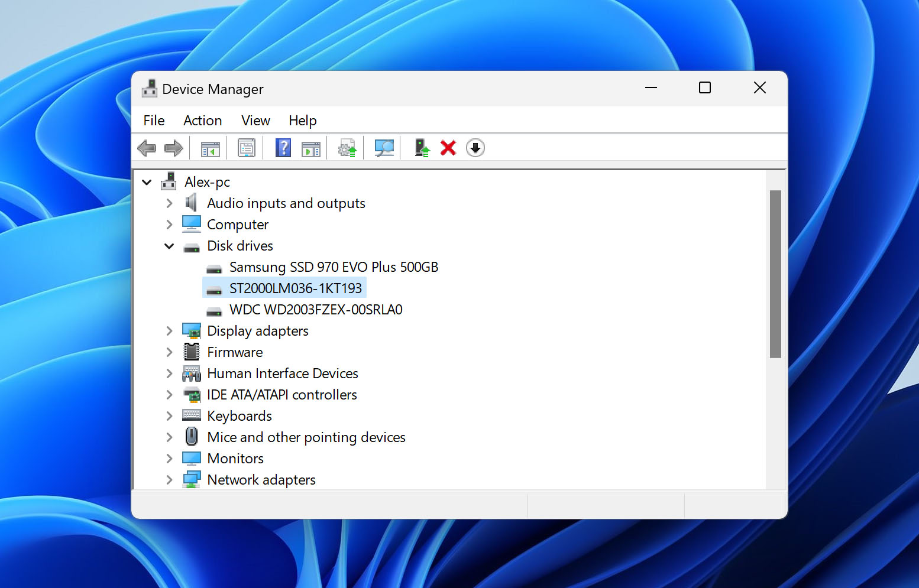
Task: Click the Enable device toolbar icon
Action: click(x=422, y=148)
